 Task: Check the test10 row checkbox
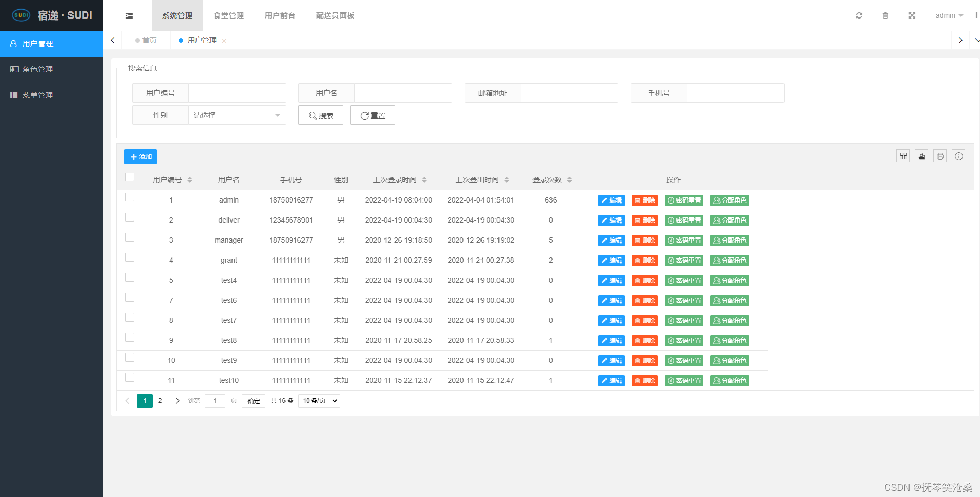130,377
